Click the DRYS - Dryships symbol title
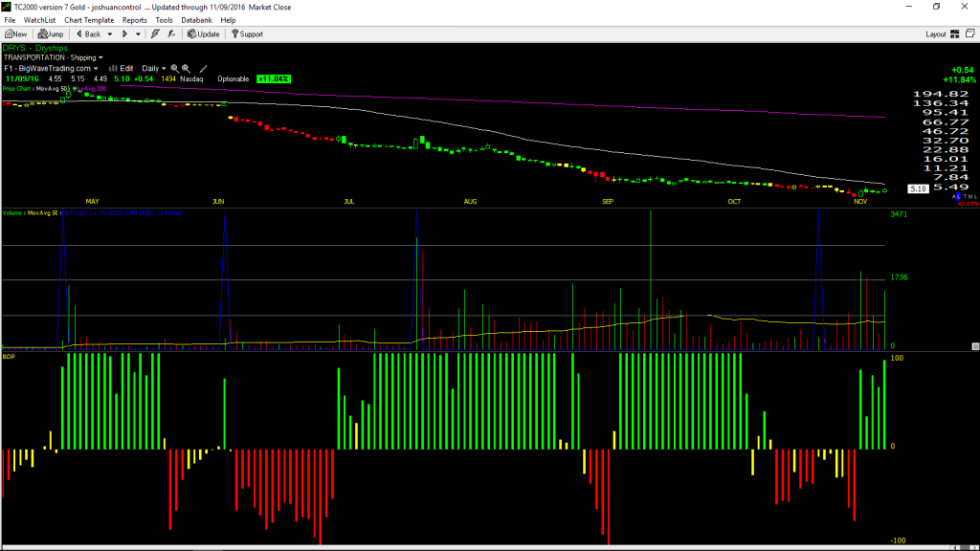Screen dimensions: 980x551 (x=35, y=48)
